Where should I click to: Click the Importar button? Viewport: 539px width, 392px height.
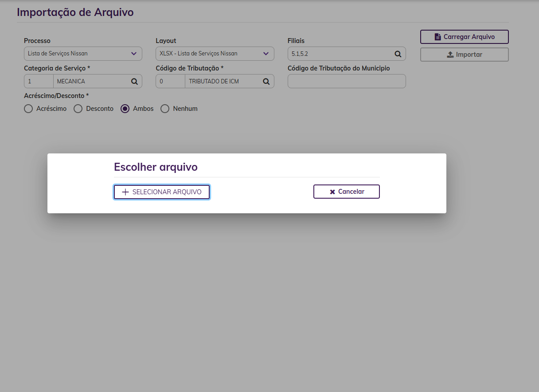[x=464, y=55]
